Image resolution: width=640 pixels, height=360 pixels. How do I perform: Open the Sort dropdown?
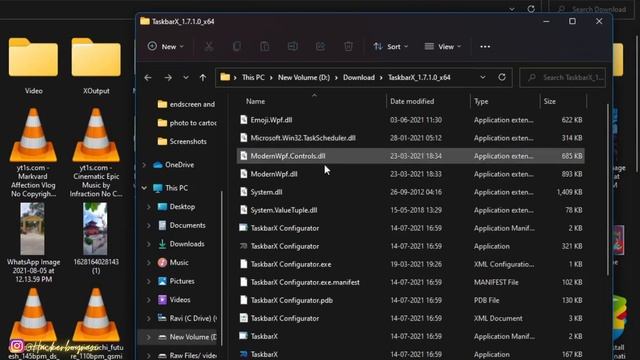click(x=390, y=47)
